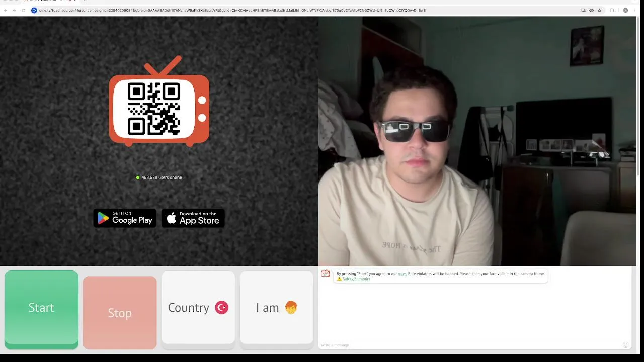The image size is (644, 362).
Task: Click the camera permission icon in address bar
Action: click(x=583, y=10)
